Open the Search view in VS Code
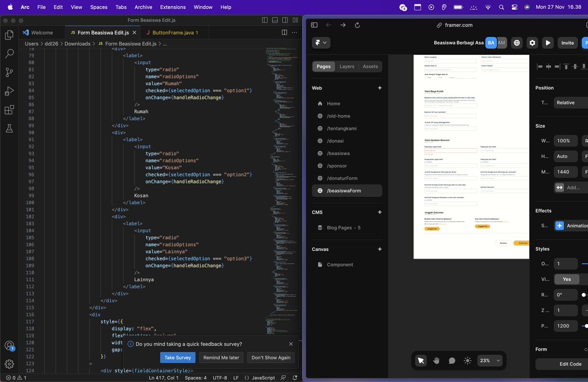Screen dimensions: 588x382 click(9, 54)
